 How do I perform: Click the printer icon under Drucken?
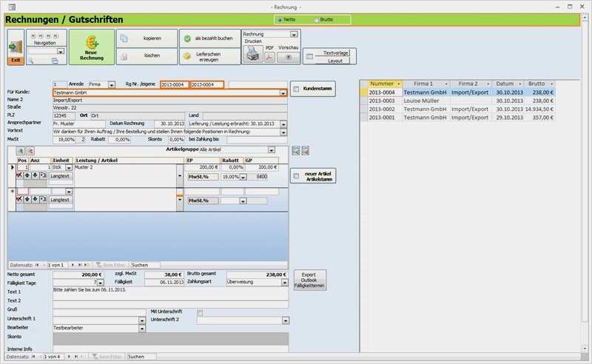(252, 56)
